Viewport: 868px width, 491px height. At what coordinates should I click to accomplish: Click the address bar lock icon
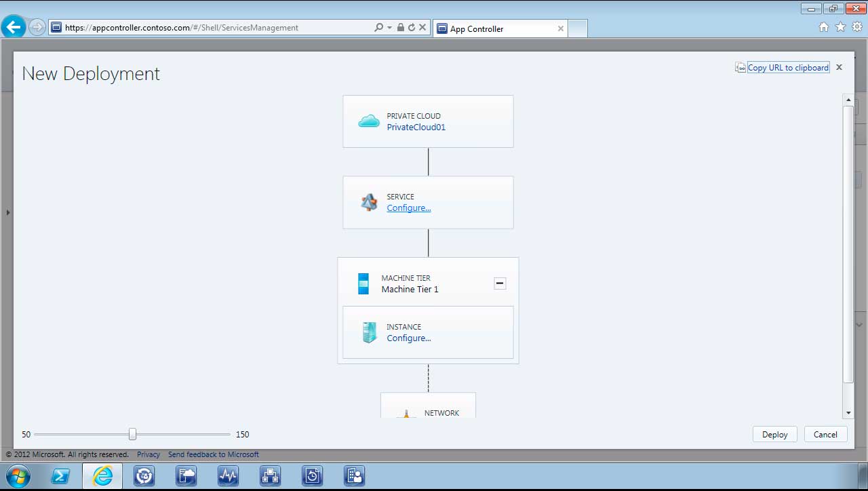click(401, 28)
